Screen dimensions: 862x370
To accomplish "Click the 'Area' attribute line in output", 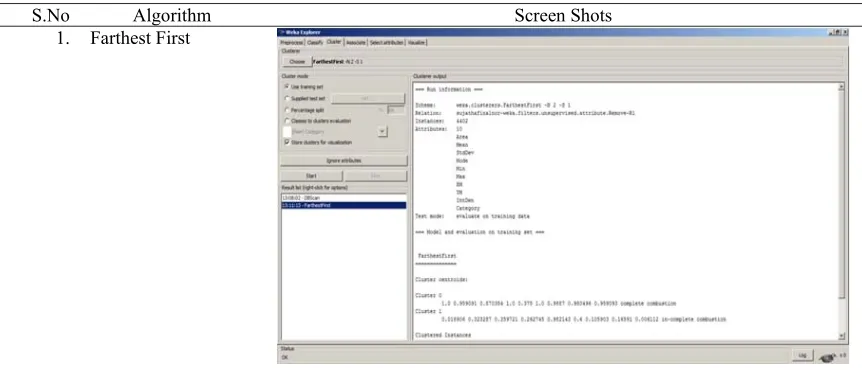I will [x=462, y=136].
